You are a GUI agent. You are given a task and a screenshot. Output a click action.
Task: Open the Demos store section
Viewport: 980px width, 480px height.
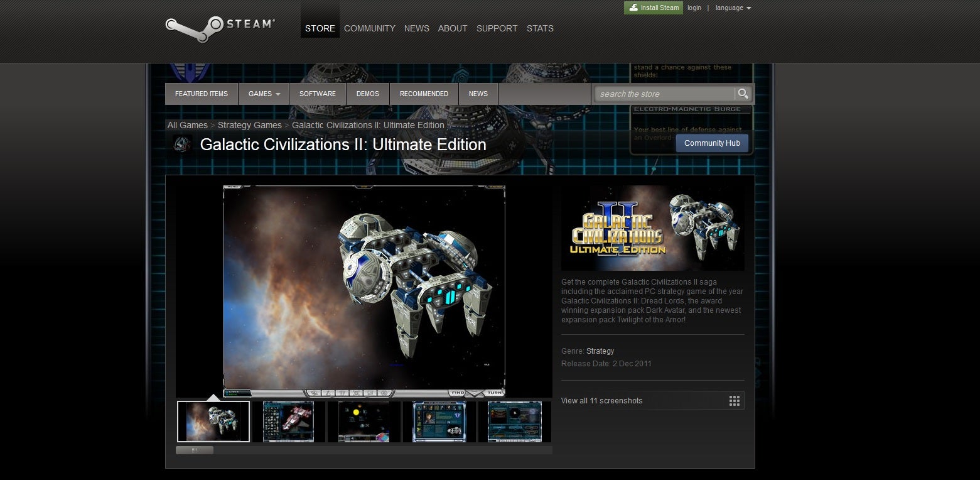pos(368,94)
